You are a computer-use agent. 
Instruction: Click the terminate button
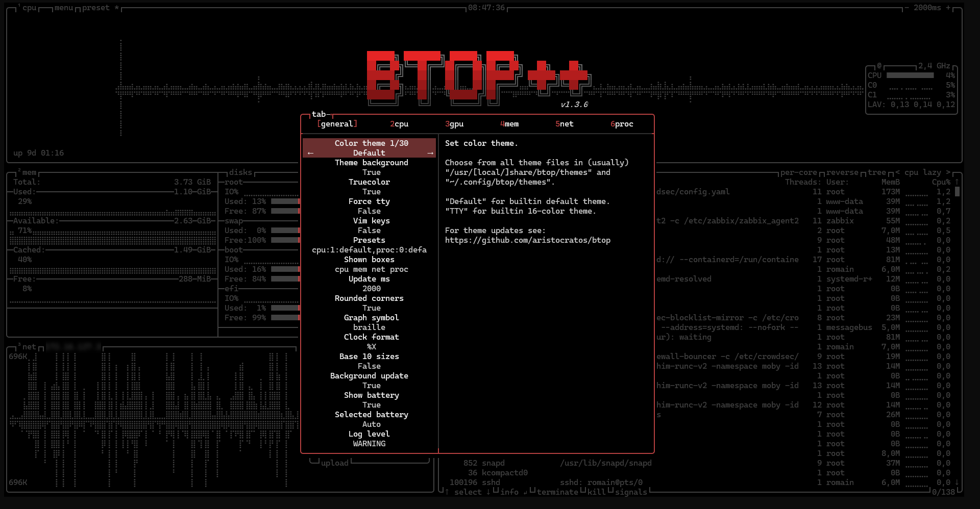(558, 492)
